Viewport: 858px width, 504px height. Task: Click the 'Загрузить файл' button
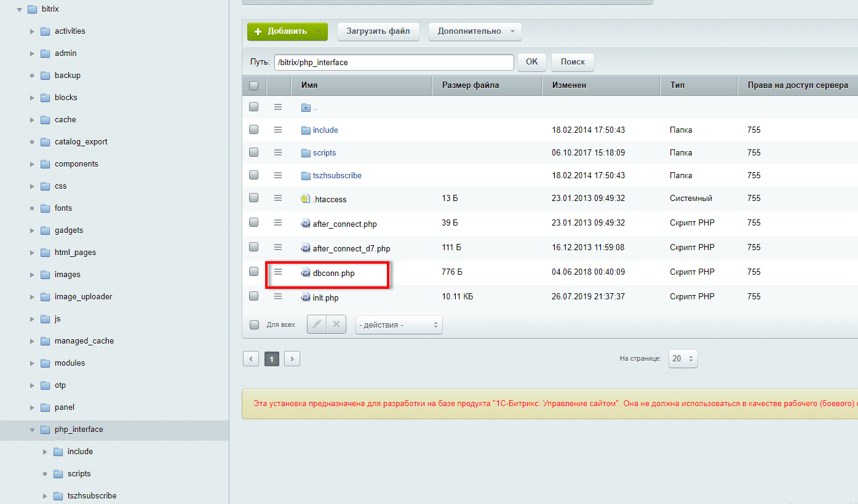coord(378,31)
